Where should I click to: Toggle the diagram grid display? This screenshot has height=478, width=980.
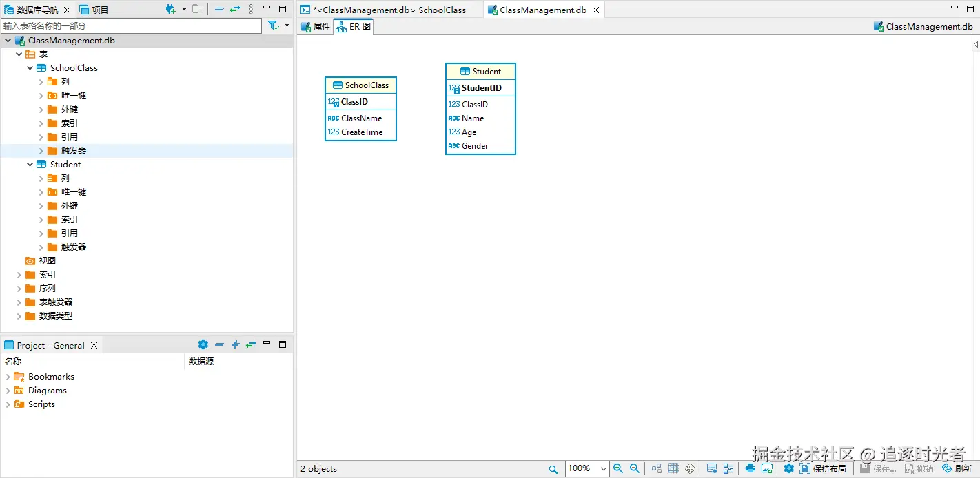[673, 468]
